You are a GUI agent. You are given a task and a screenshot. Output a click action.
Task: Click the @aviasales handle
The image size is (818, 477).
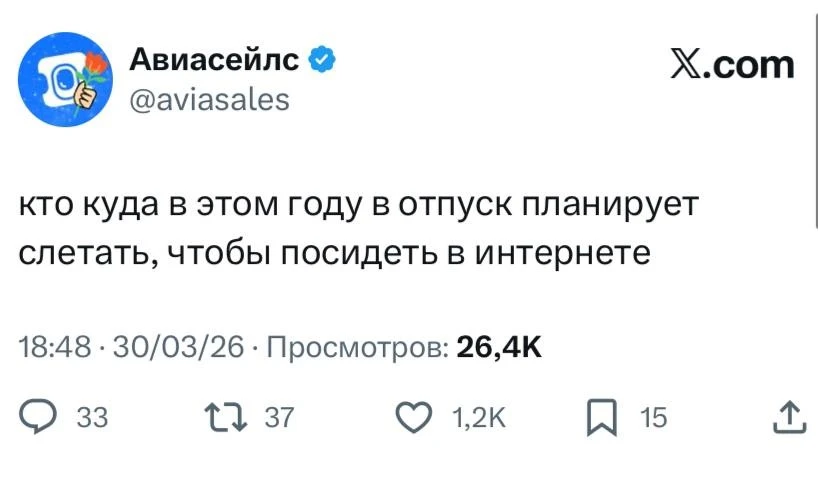click(x=210, y=99)
